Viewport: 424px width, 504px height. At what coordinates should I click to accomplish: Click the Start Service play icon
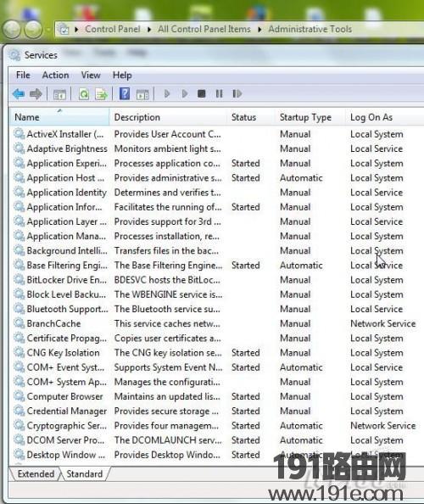tap(167, 94)
